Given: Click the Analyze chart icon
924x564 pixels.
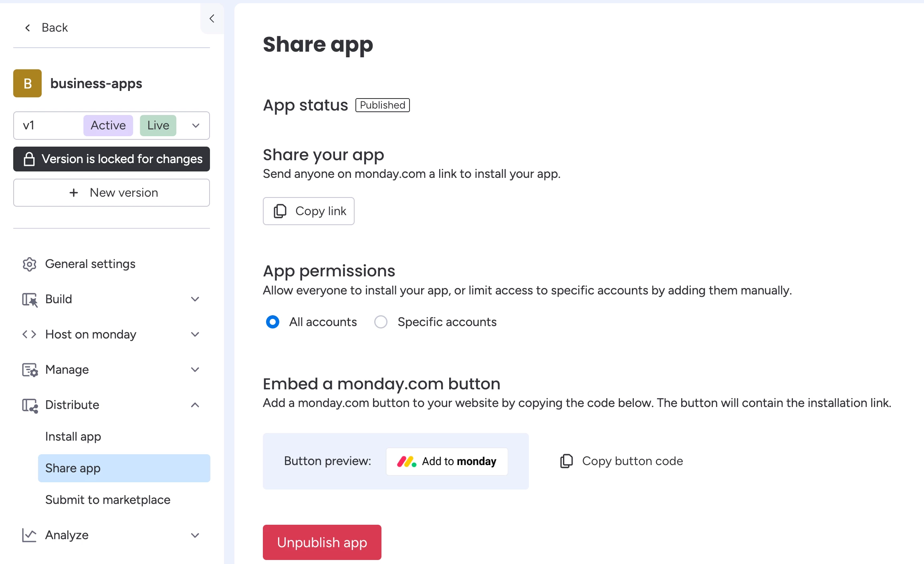Looking at the screenshot, I should [x=29, y=535].
